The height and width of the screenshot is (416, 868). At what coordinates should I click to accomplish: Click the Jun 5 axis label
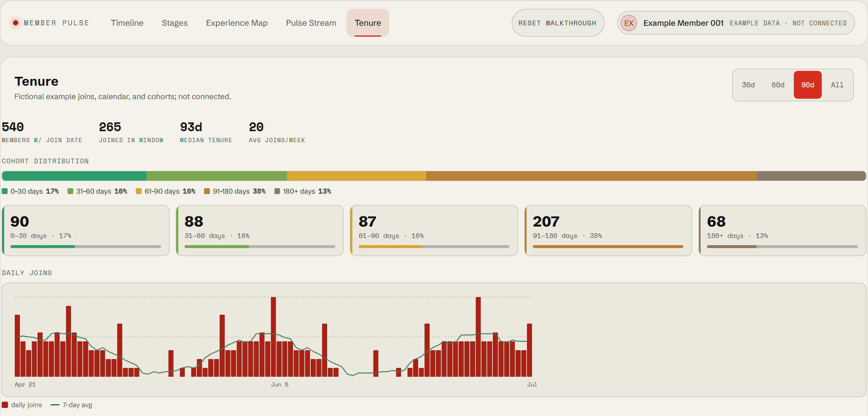[279, 384]
